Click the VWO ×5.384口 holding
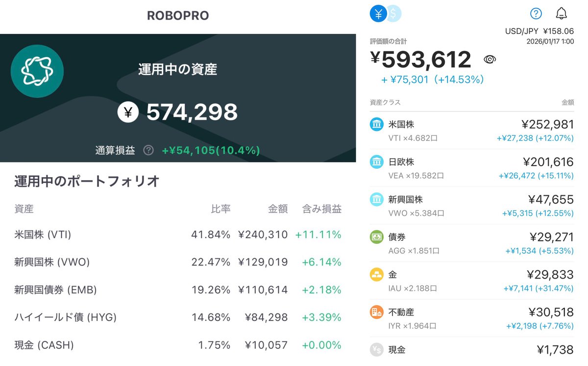Image resolution: width=588 pixels, height=366 pixels. tap(416, 213)
